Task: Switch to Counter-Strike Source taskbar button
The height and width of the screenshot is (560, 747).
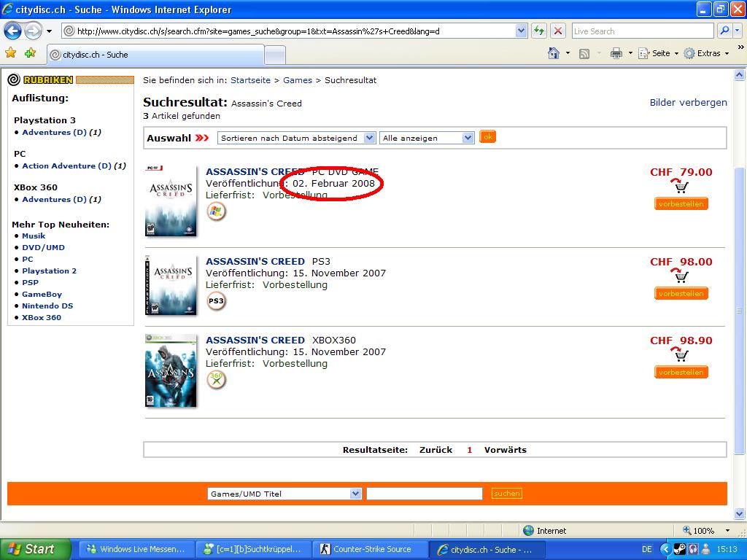Action: (x=370, y=549)
